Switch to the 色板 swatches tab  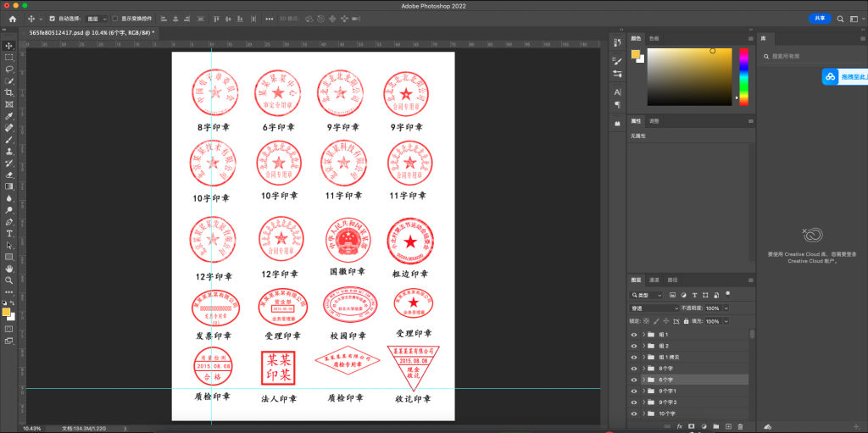(654, 38)
